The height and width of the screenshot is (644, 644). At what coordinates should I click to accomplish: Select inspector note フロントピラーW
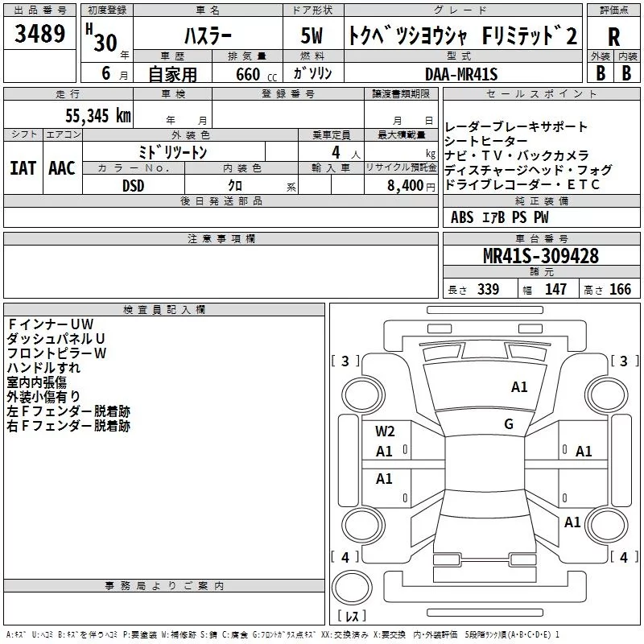[x=56, y=353]
